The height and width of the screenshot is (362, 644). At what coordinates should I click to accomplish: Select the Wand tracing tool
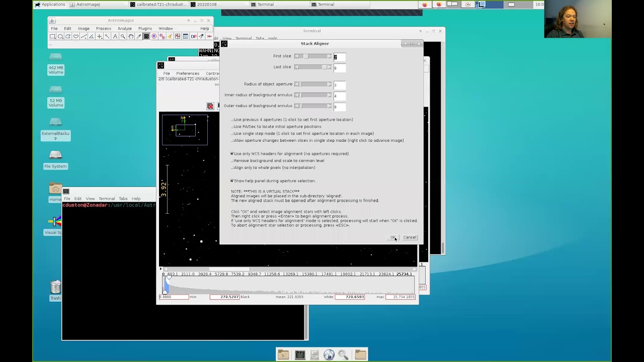click(107, 36)
